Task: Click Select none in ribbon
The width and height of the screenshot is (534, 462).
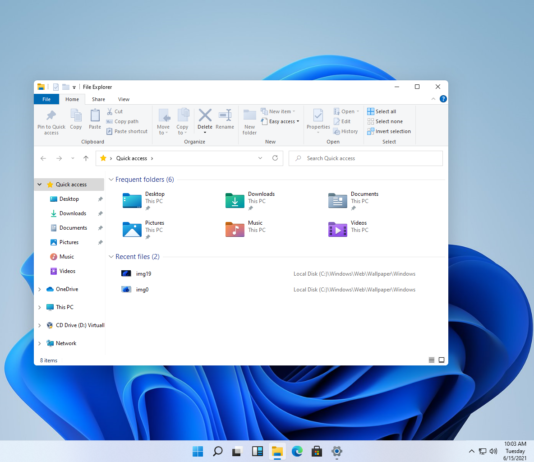Action: coord(385,121)
